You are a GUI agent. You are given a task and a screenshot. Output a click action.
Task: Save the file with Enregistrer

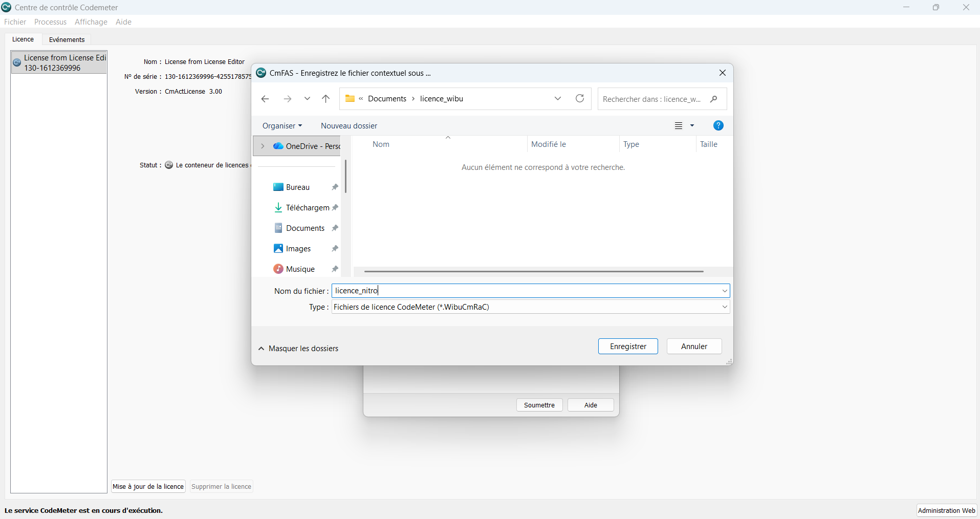click(628, 347)
